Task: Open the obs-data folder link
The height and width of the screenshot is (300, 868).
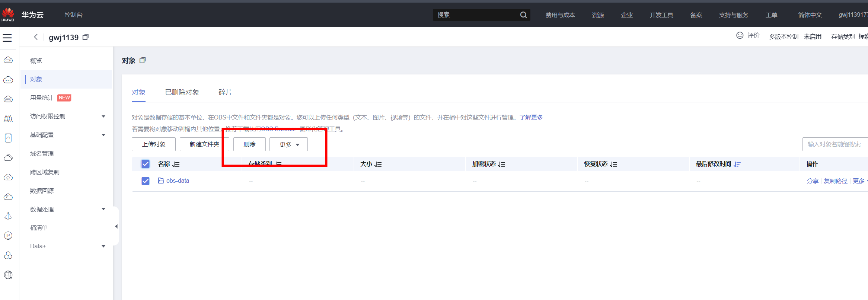Action: [178, 181]
